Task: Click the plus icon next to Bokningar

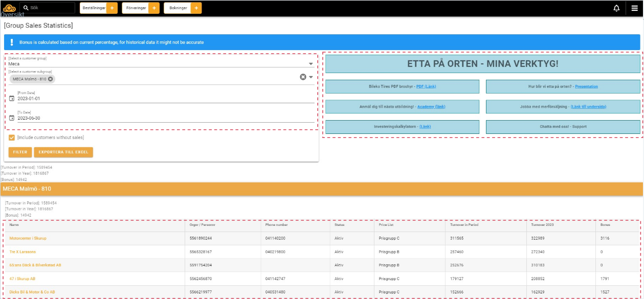Action: (x=196, y=8)
